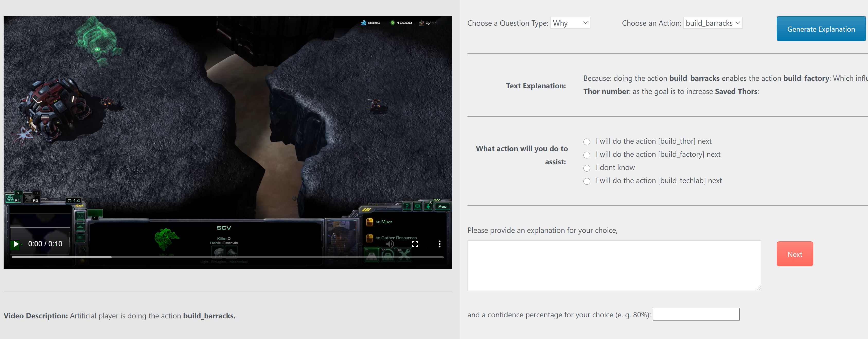Click the in-game Menu button
The image size is (868, 339).
[x=442, y=206]
